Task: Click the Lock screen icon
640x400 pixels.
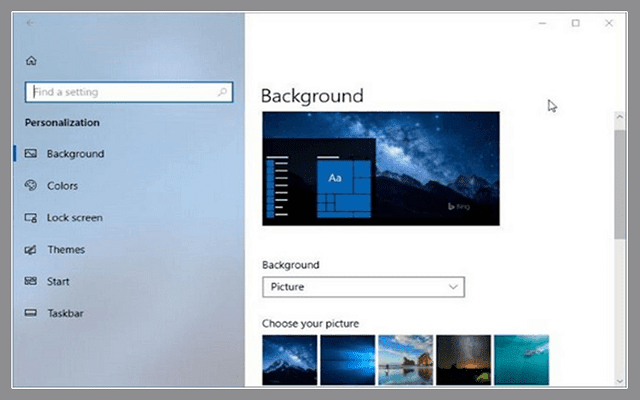Action: 30,218
